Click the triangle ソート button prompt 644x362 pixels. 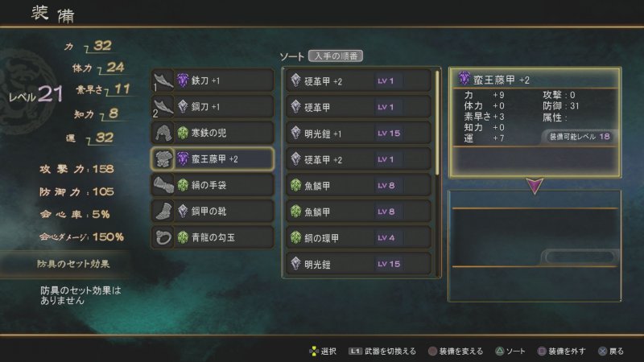pos(510,352)
